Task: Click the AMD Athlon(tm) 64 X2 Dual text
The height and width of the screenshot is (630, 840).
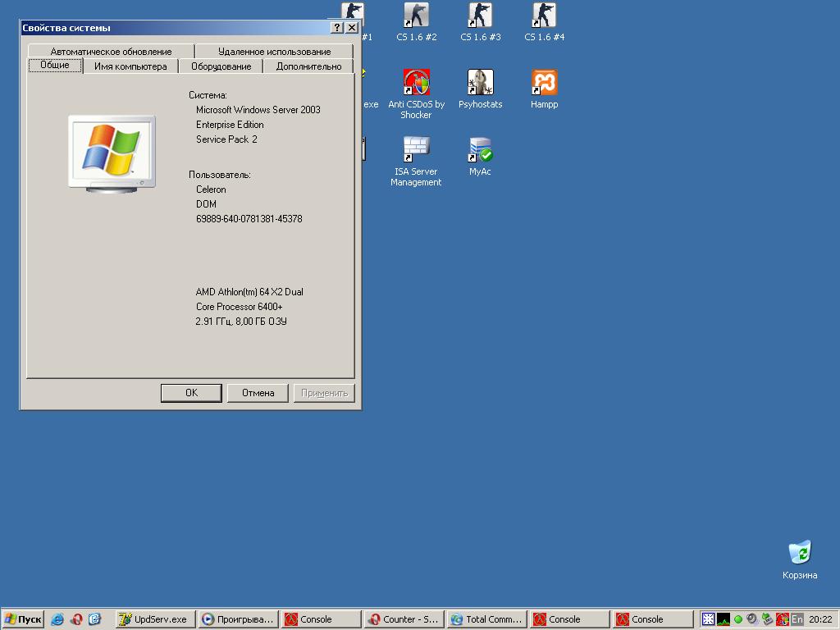Action: click(249, 292)
